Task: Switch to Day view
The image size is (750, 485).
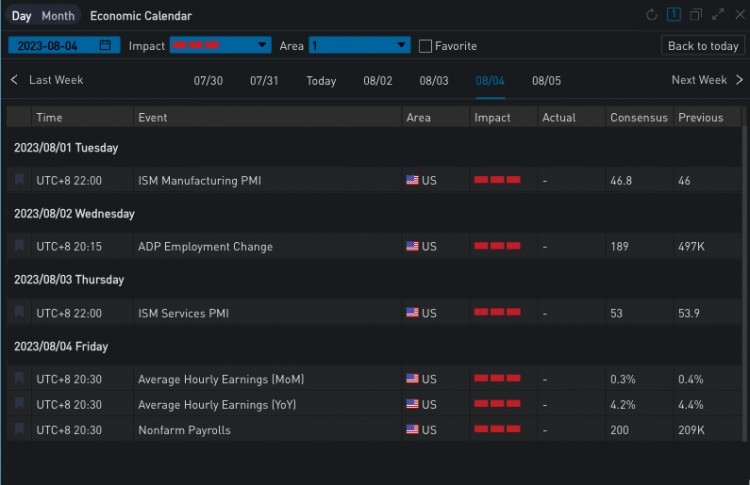Action: click(21, 16)
